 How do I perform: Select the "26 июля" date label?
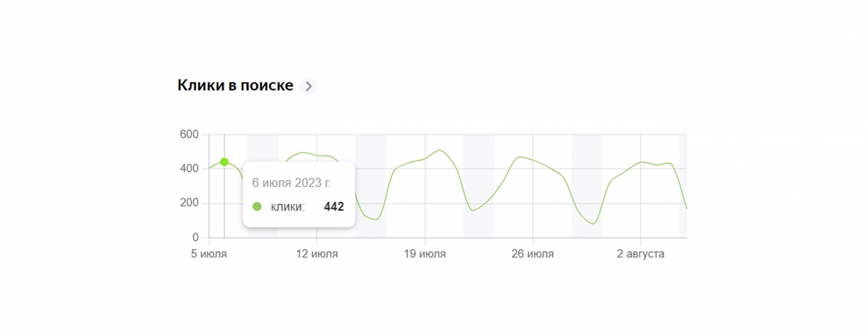coord(533,254)
